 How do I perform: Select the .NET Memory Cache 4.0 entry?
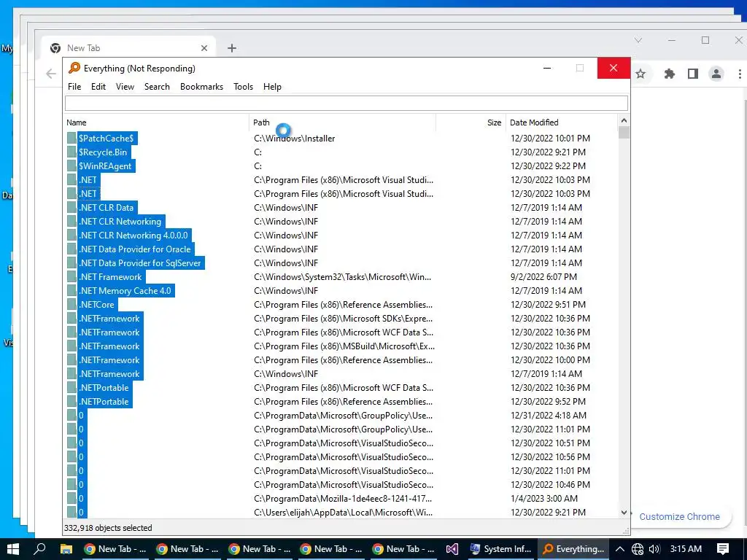tap(125, 291)
